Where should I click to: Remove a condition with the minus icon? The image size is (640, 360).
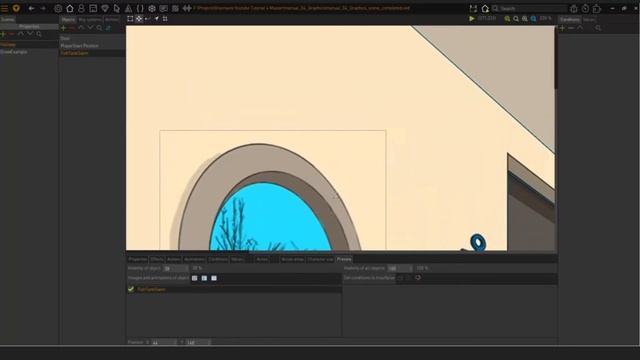click(x=571, y=28)
